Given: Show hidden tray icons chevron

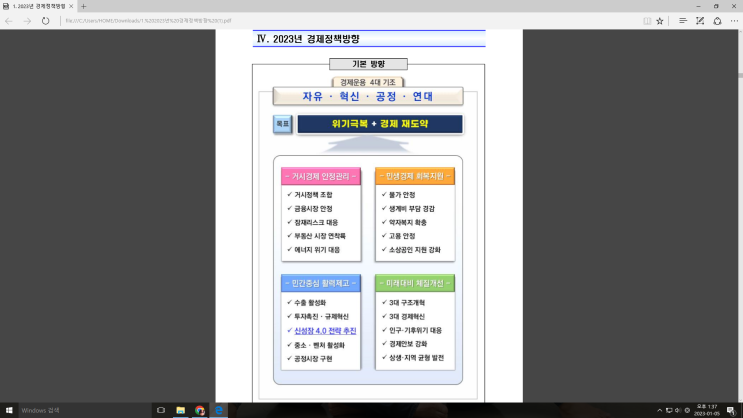Looking at the screenshot, I should click(x=660, y=410).
